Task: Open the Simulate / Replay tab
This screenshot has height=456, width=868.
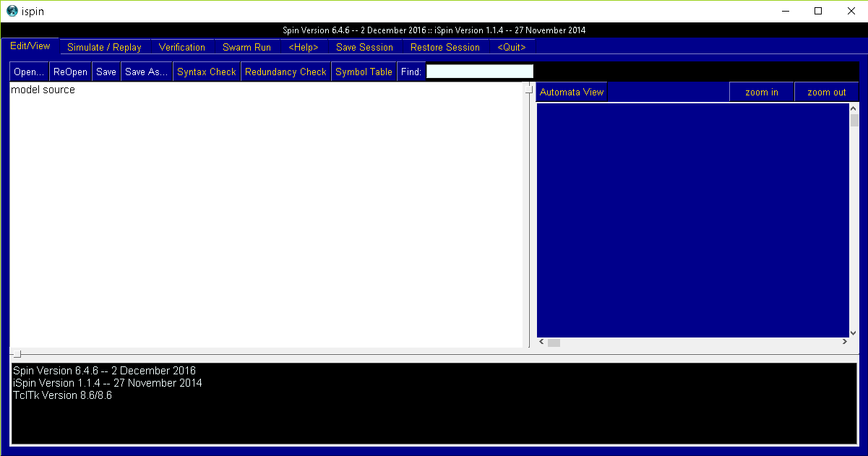Action: click(104, 47)
